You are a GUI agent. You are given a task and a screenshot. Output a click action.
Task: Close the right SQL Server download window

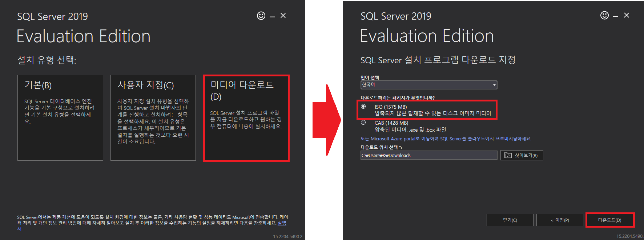tap(627, 15)
